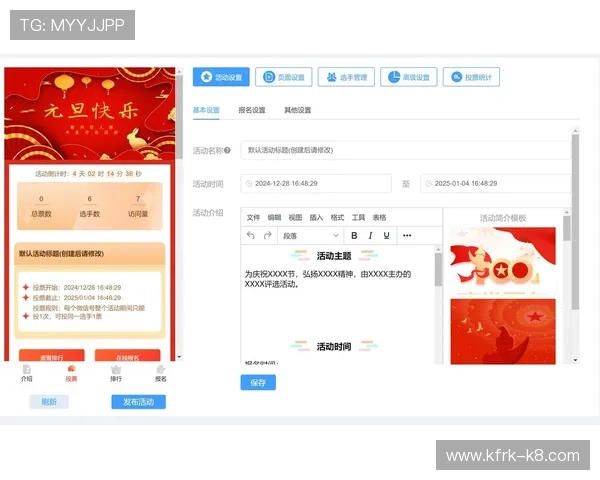Click the editor content scrollbar up arrow
Screen dimensions: 600x480
click(x=438, y=250)
